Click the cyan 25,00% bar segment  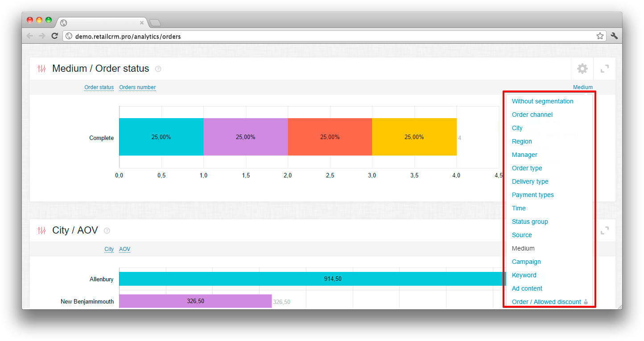click(x=161, y=137)
